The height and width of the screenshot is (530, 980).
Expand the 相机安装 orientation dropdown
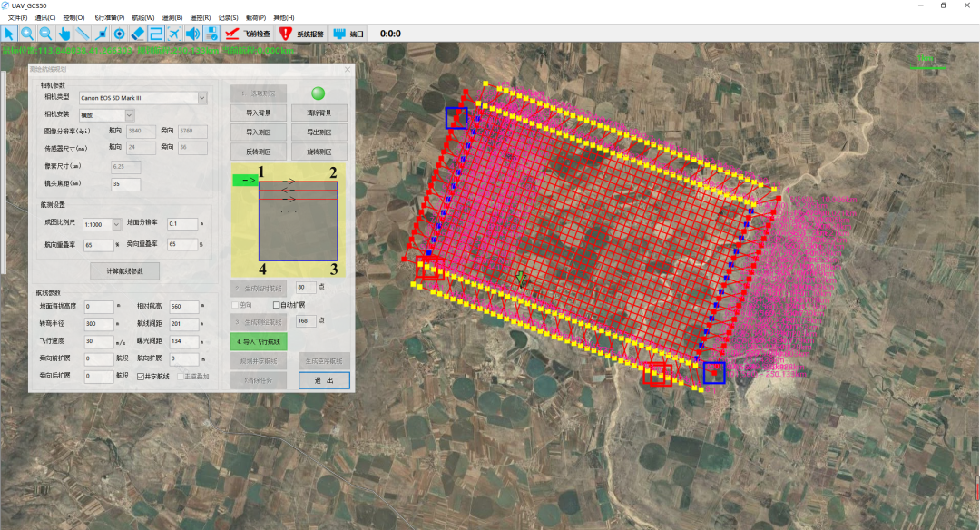(x=129, y=115)
